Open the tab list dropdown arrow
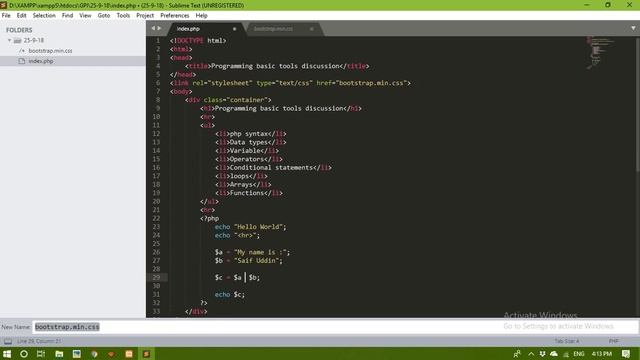 coord(633,28)
